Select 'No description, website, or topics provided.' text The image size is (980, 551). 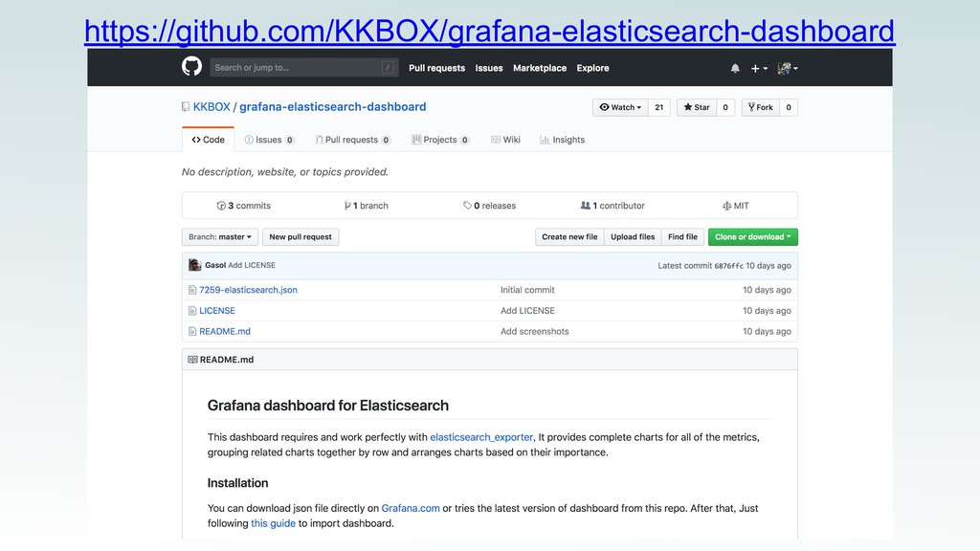[x=285, y=172]
